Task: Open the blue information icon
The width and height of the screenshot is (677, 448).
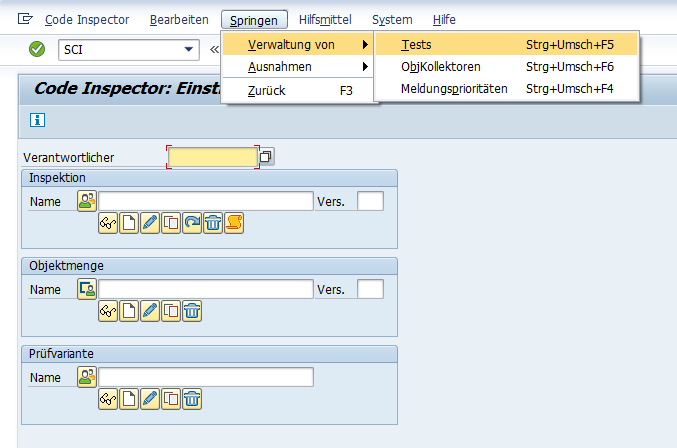Action: (38, 120)
